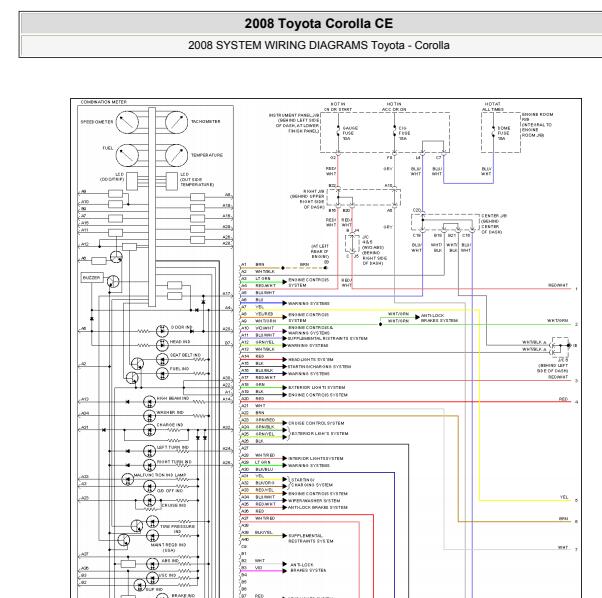Click the TACHOMETER label
Image resolution: width=602 pixels, height=598 pixels.
(x=206, y=121)
